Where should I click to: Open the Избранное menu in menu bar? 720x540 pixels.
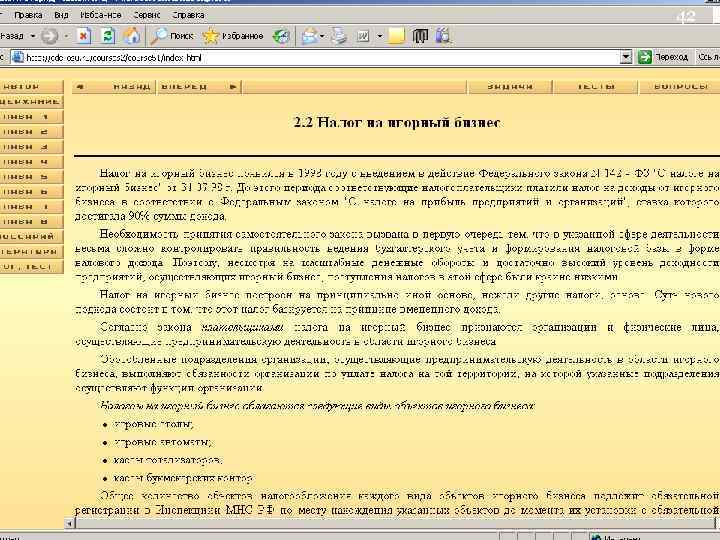pyautogui.click(x=101, y=15)
